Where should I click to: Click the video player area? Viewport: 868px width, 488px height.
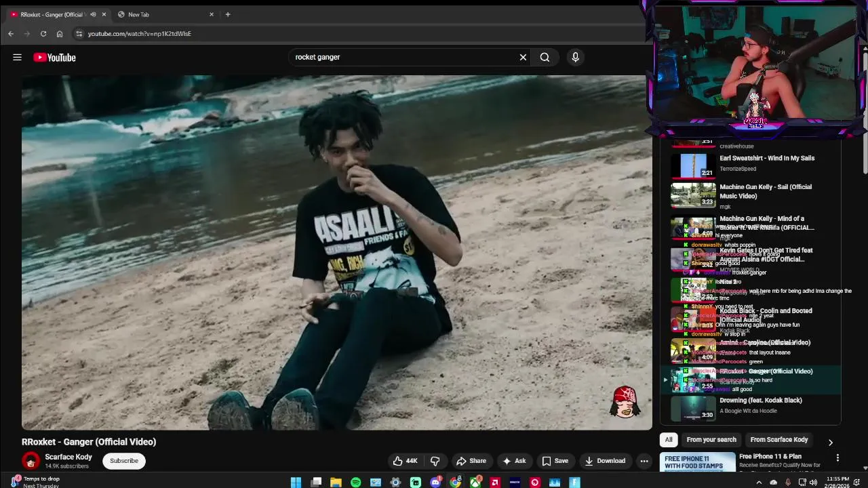pyautogui.click(x=337, y=252)
